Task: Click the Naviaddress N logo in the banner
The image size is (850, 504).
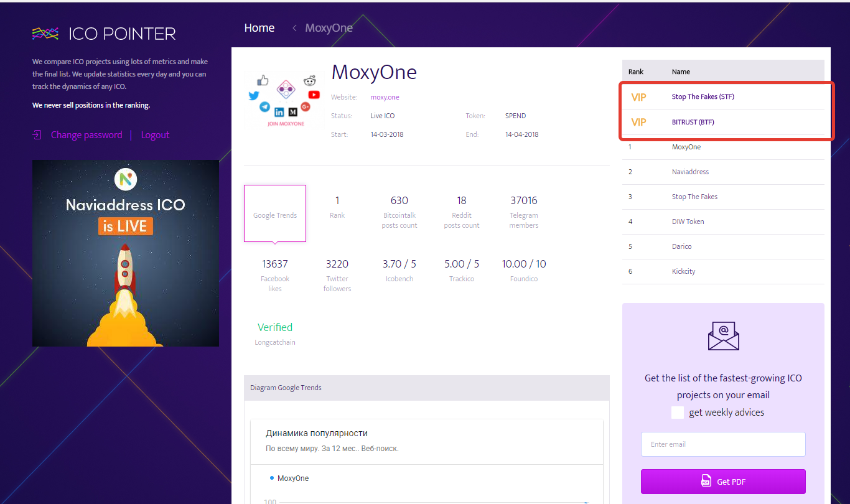Action: (x=126, y=179)
